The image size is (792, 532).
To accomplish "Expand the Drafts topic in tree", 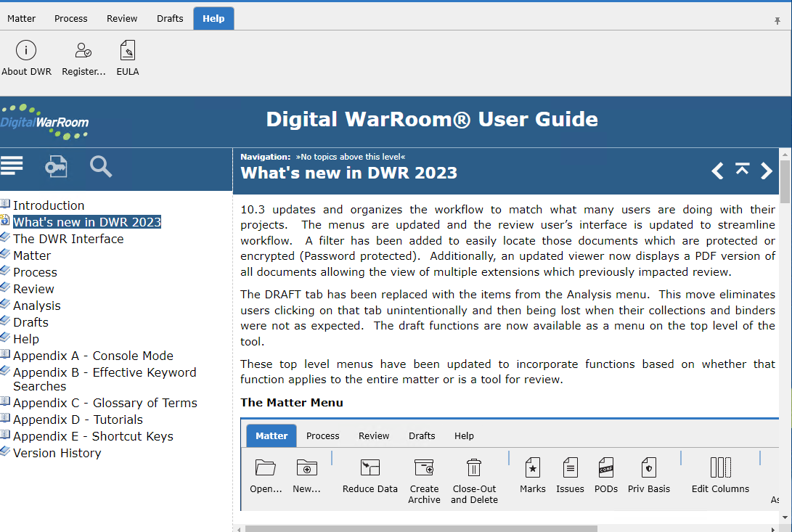I will (x=30, y=322).
